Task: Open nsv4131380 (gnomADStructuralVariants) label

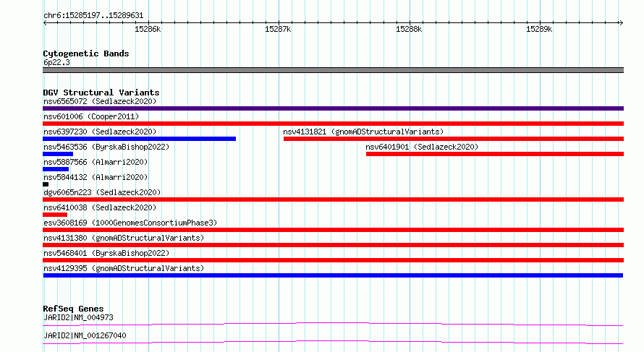Action: pyautogui.click(x=124, y=238)
